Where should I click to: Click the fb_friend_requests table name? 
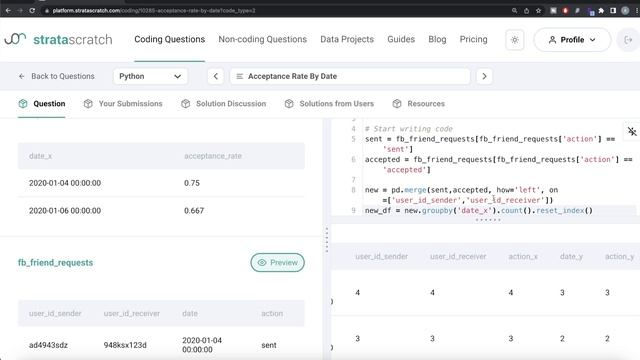pos(56,262)
